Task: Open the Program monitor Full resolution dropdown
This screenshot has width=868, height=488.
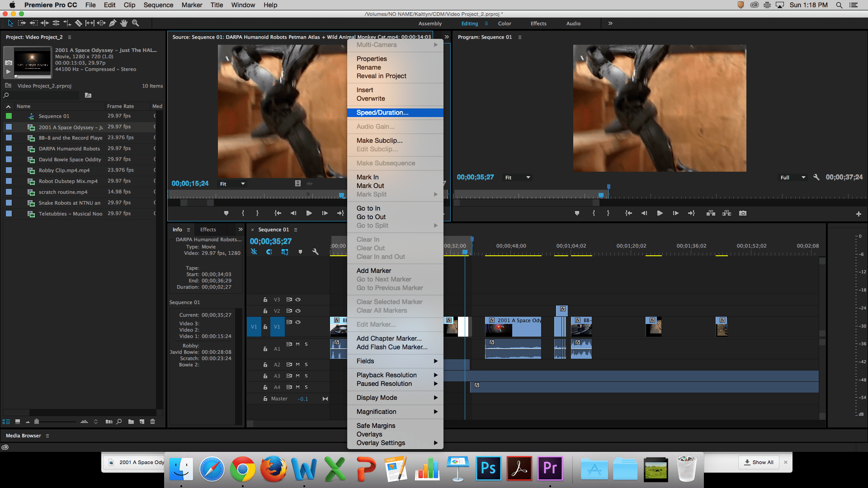Action: click(x=793, y=178)
